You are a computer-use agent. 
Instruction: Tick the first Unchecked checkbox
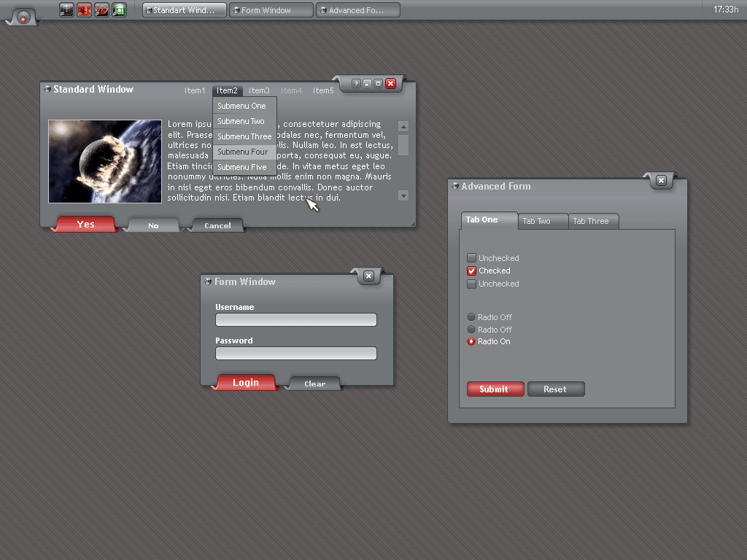pos(471,258)
